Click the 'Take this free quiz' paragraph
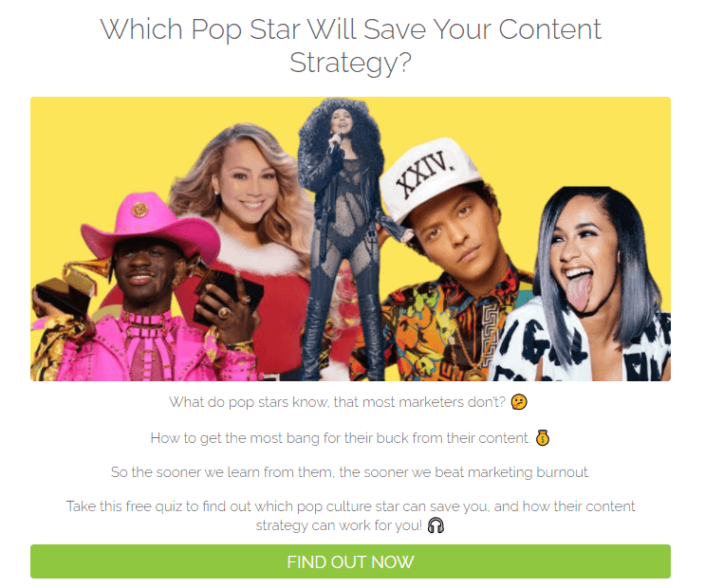The width and height of the screenshot is (705, 588). click(350, 516)
